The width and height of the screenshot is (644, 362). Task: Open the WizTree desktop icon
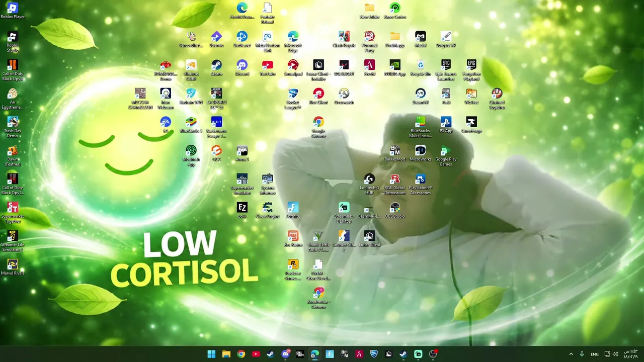471,96
